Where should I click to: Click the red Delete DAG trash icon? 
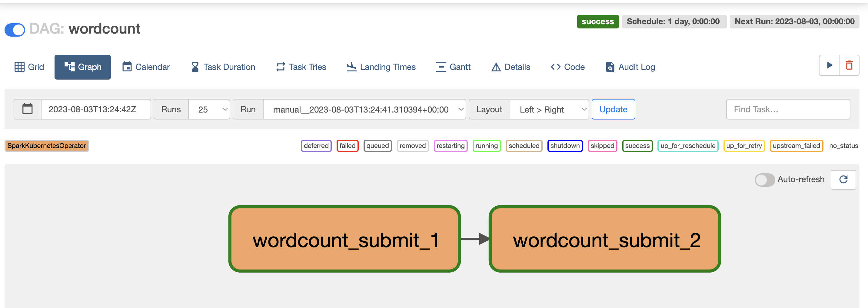pos(849,65)
